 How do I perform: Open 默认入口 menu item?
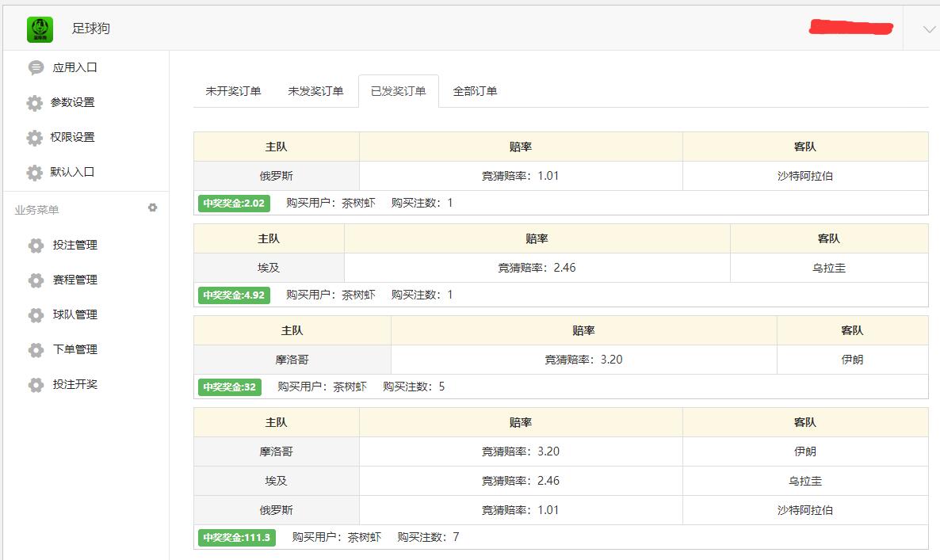(73, 172)
